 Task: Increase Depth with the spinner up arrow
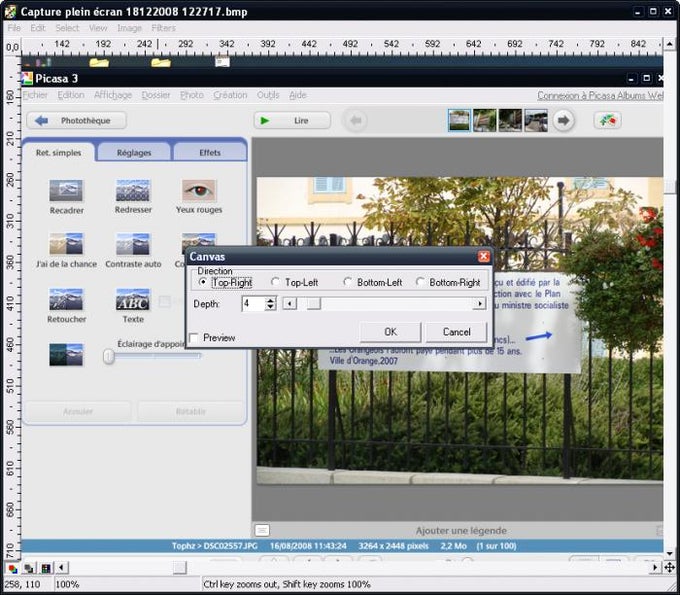click(x=270, y=300)
